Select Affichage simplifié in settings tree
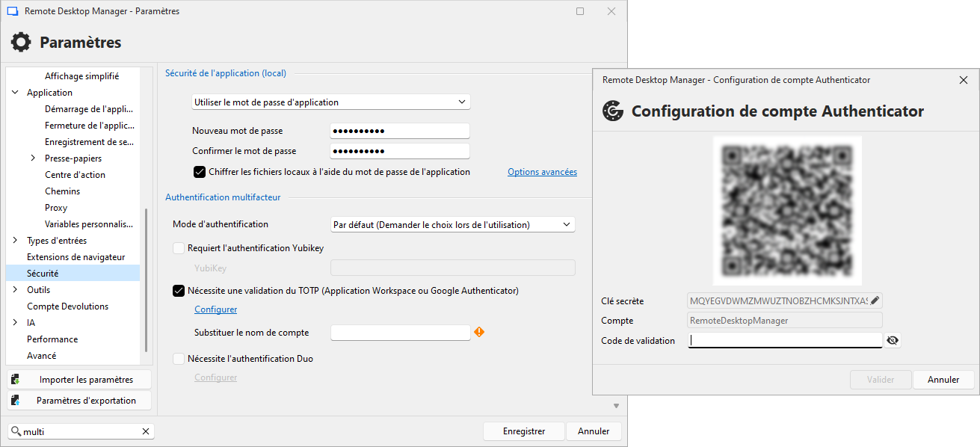The width and height of the screenshot is (980, 447). (81, 76)
